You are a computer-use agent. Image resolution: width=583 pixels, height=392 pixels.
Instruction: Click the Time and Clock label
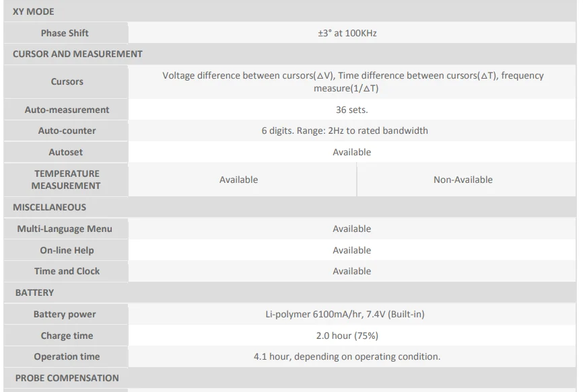click(x=67, y=271)
